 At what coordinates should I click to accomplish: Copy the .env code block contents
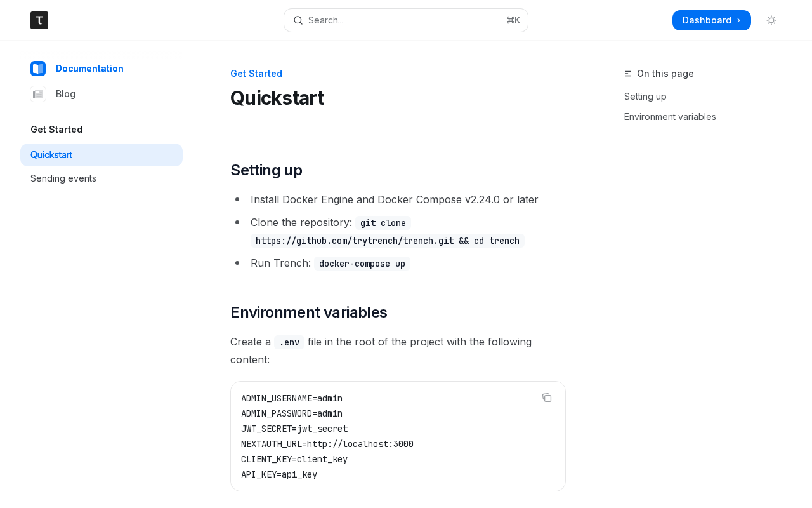coord(547,398)
